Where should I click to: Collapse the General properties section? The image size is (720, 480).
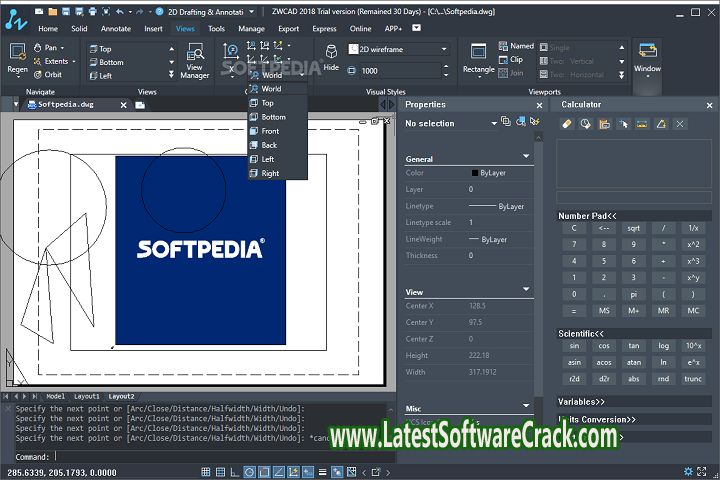click(526, 157)
